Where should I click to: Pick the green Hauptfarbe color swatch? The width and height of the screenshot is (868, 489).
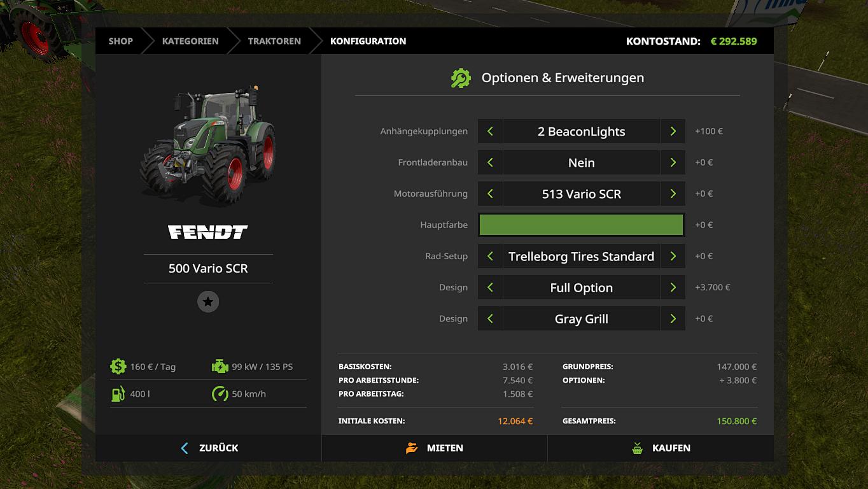tap(581, 225)
